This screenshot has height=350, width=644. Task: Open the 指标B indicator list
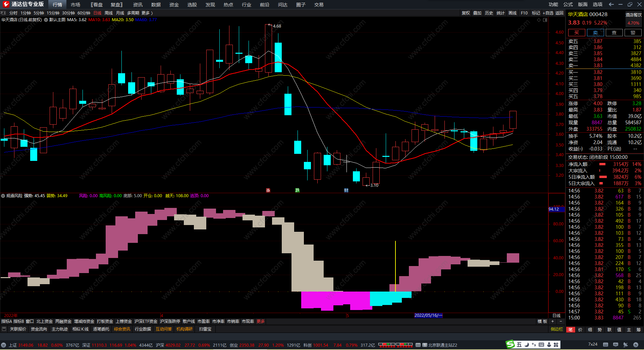pos(19,321)
